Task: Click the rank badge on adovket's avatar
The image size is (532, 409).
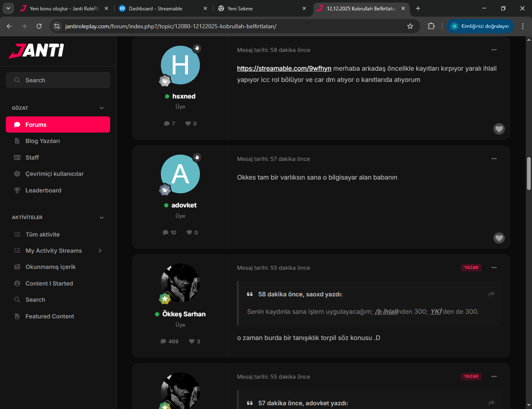Action: 165,190
